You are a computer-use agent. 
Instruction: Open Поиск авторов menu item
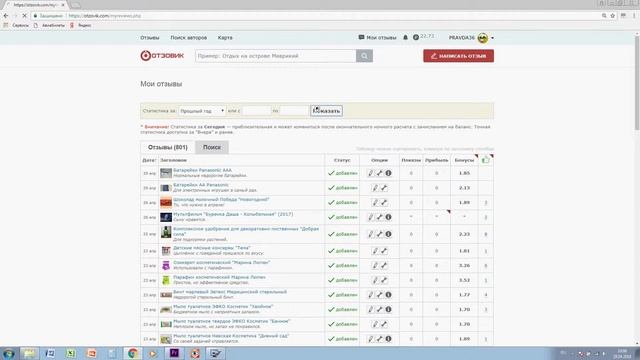pyautogui.click(x=189, y=38)
